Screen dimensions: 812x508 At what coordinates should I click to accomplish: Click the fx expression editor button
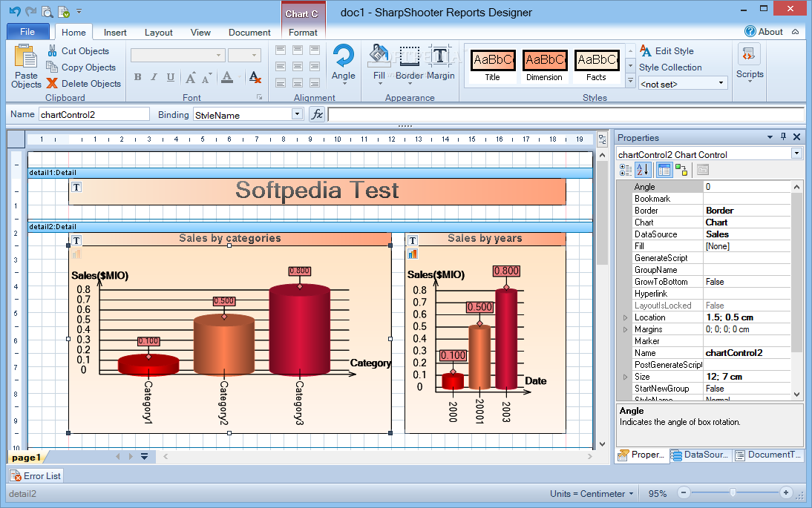pyautogui.click(x=316, y=114)
